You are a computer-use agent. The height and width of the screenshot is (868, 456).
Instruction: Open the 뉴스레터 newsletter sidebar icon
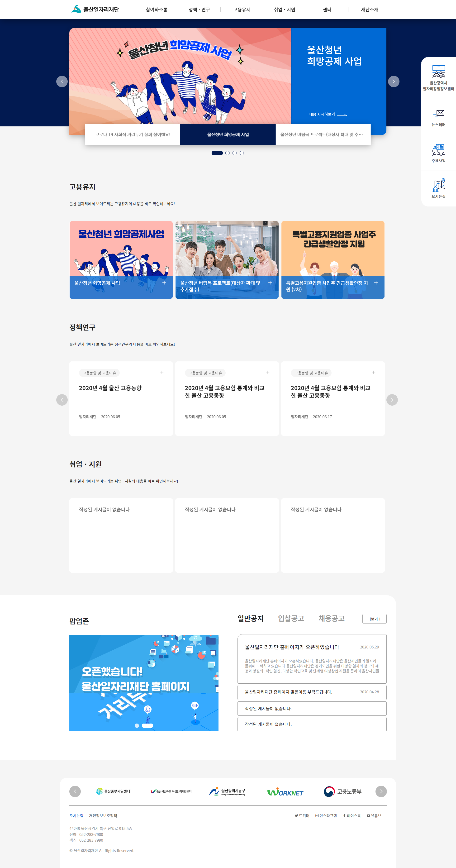(438, 117)
